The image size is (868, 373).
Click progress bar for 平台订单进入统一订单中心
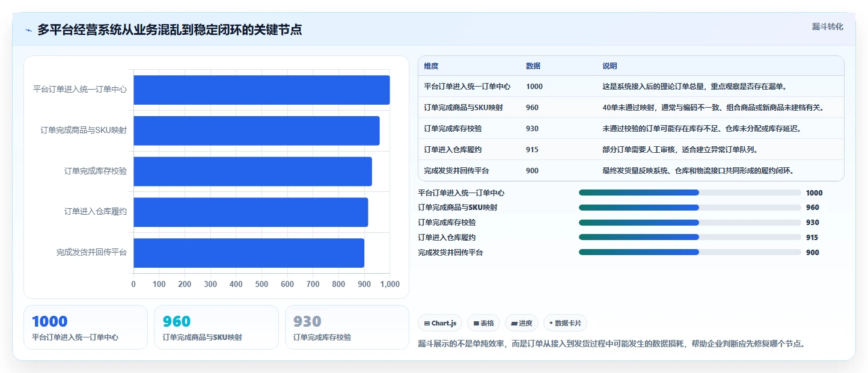click(690, 193)
